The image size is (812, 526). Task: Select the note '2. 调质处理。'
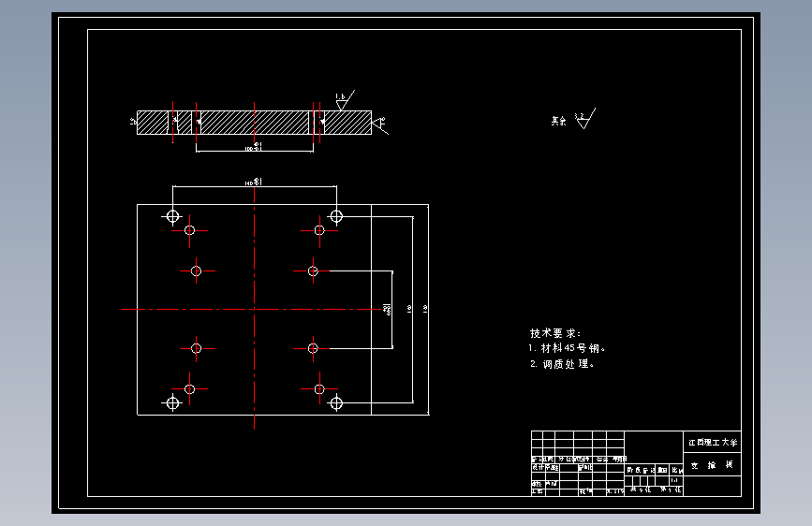[562, 364]
